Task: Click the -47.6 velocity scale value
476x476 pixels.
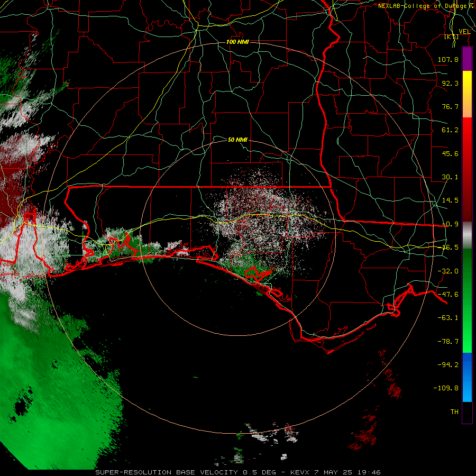Action: pyautogui.click(x=448, y=295)
